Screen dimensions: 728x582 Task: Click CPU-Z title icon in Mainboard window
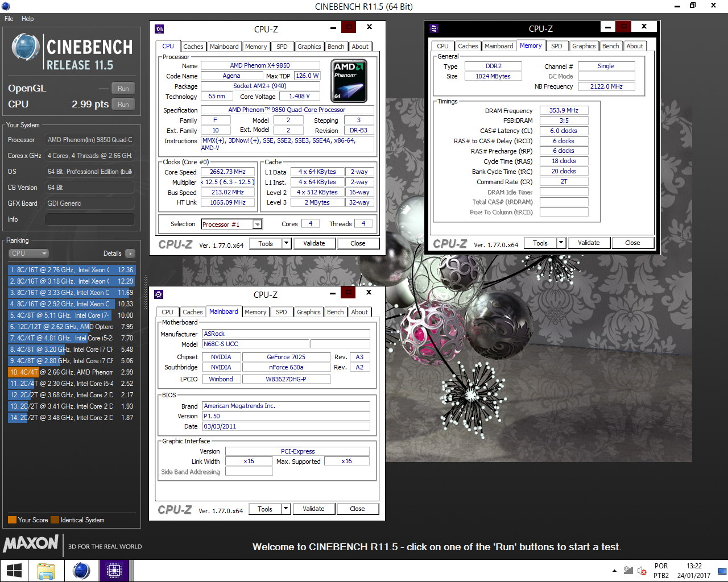(x=159, y=294)
